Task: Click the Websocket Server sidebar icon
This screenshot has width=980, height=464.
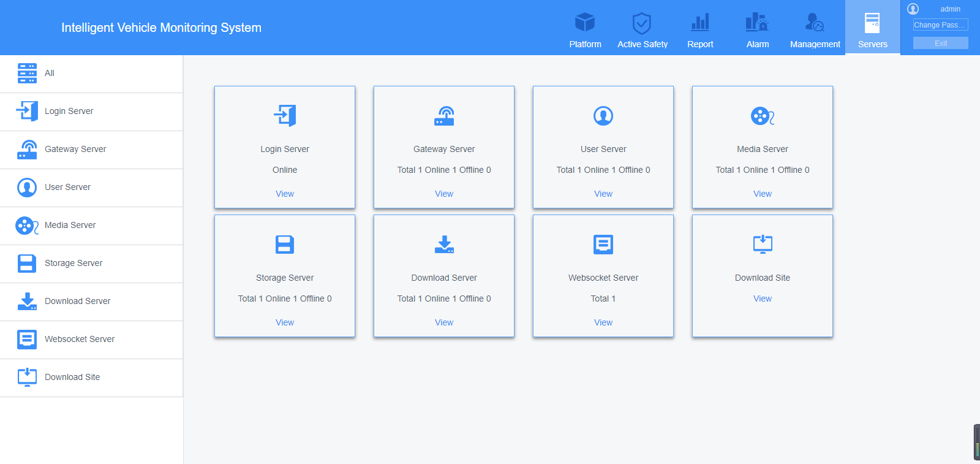Action: coord(27,340)
